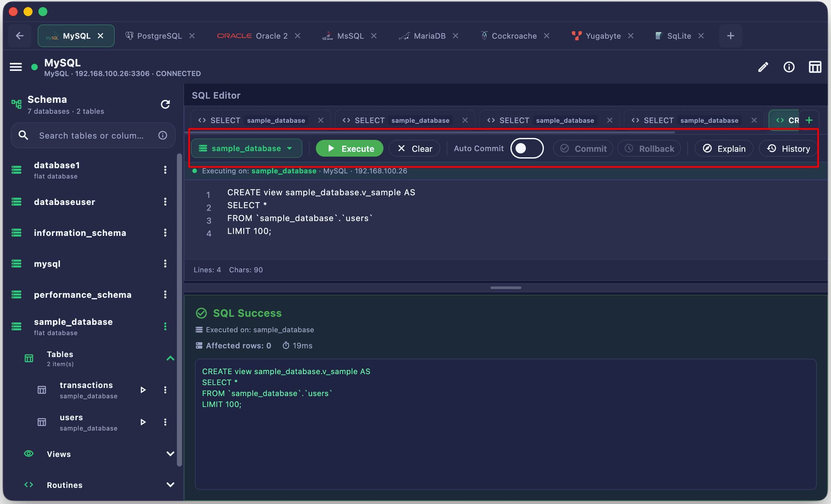This screenshot has width=831, height=504.
Task: Click the schema panel vertical scrollbar
Action: 179,310
